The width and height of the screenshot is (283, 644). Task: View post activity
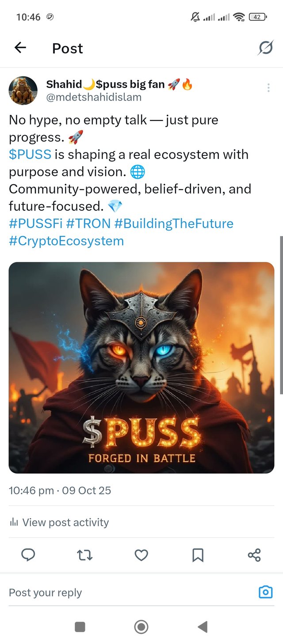(x=59, y=523)
